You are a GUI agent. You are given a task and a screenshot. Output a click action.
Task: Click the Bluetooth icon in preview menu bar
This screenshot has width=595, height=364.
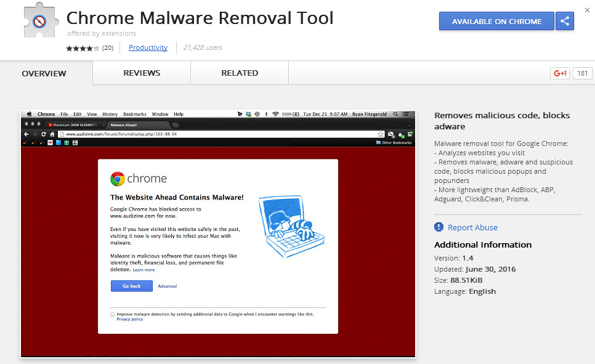pos(266,114)
